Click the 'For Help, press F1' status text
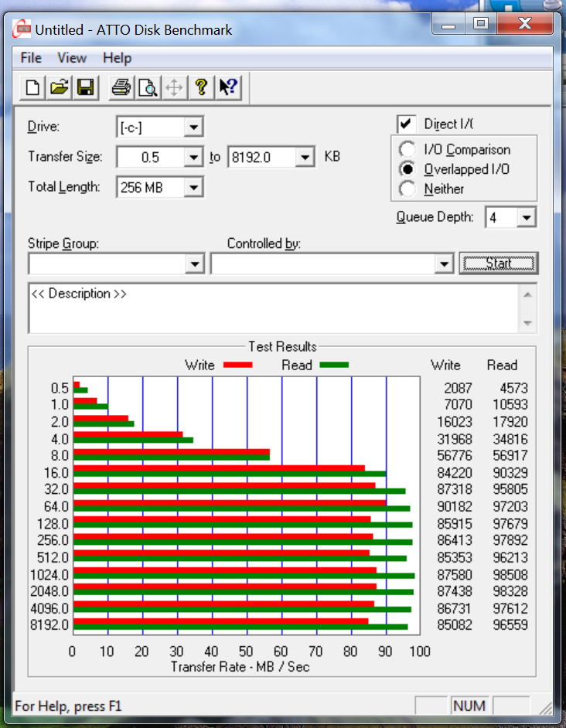566x728 pixels. [68, 706]
